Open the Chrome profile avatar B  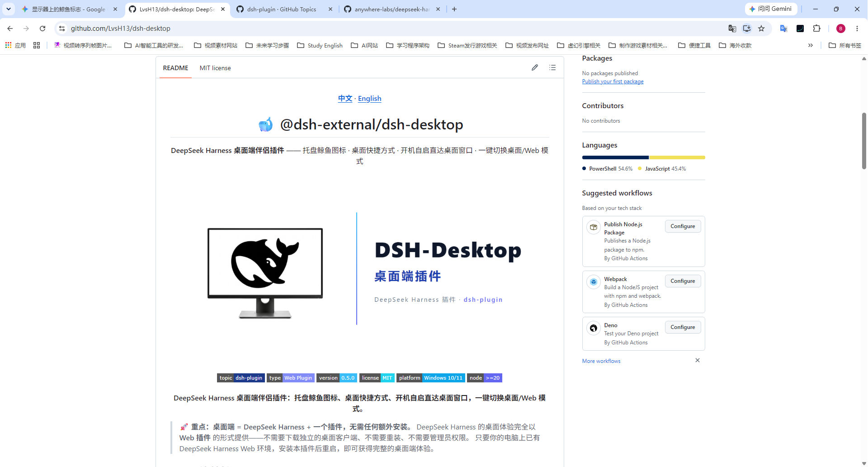tap(841, 29)
